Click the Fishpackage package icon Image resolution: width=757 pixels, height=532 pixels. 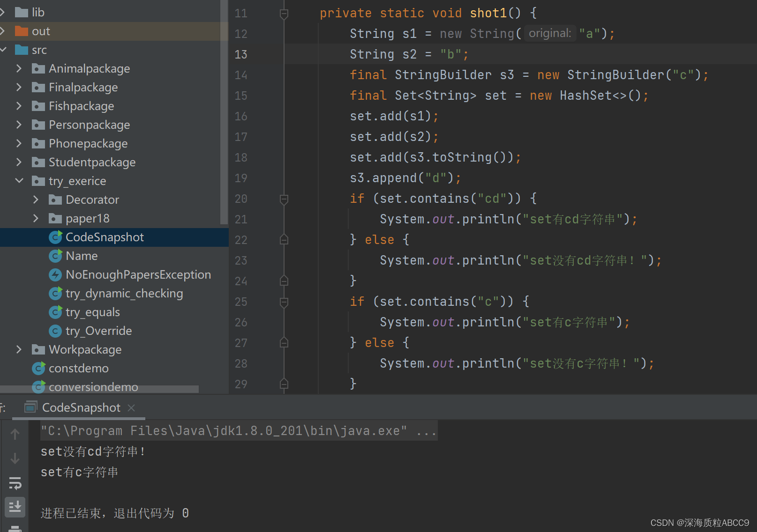(x=38, y=106)
